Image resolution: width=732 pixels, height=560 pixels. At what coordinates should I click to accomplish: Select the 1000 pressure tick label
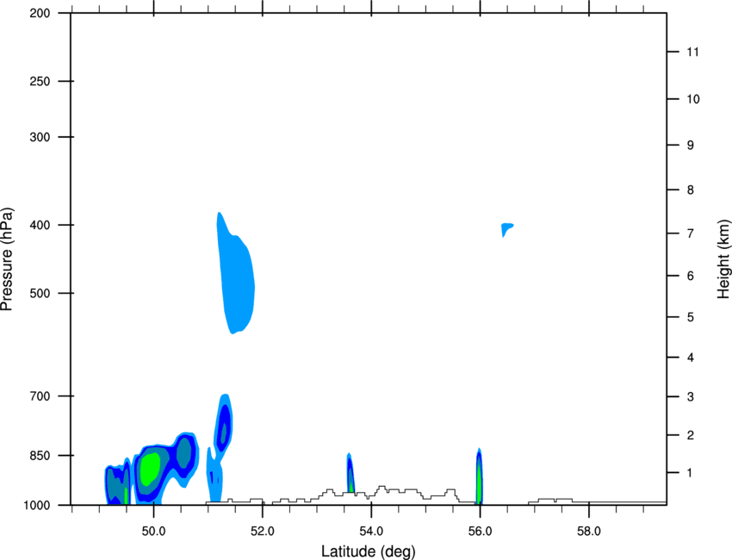point(37,505)
